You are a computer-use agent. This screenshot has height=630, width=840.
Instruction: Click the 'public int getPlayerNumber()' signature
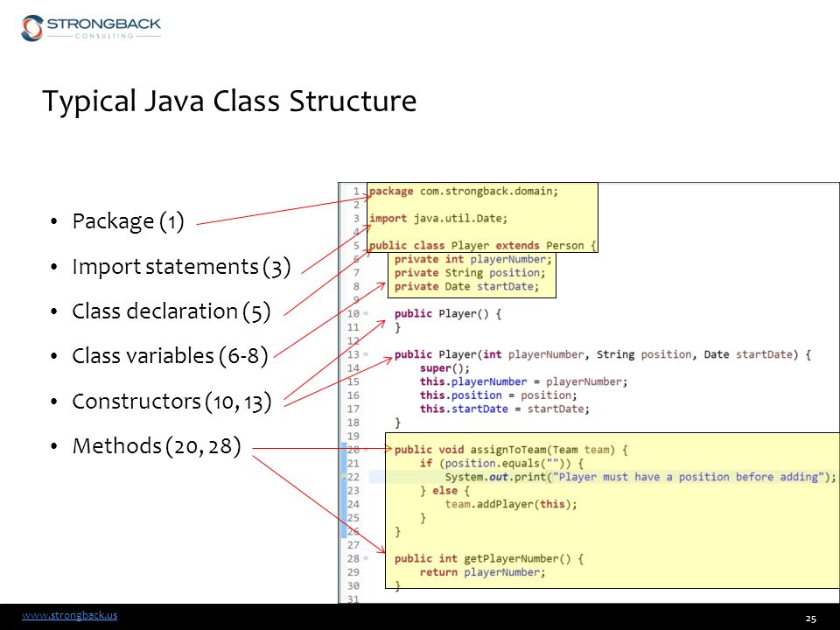pyautogui.click(x=488, y=558)
